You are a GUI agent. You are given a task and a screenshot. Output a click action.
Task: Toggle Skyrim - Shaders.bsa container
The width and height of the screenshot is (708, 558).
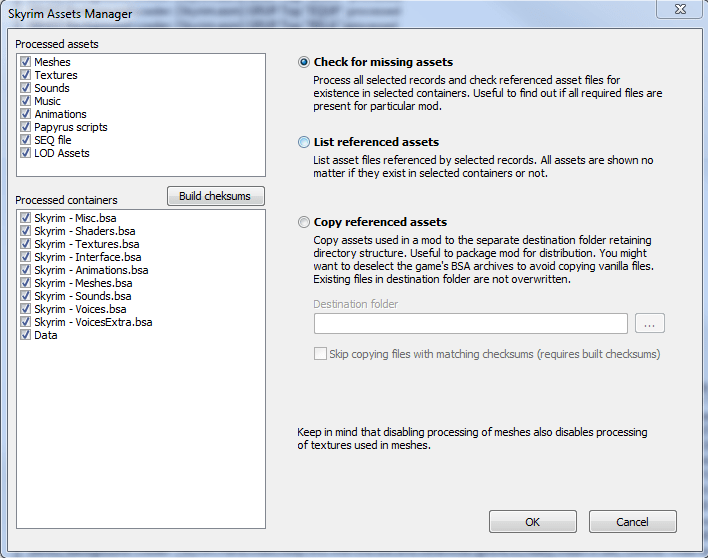click(26, 231)
